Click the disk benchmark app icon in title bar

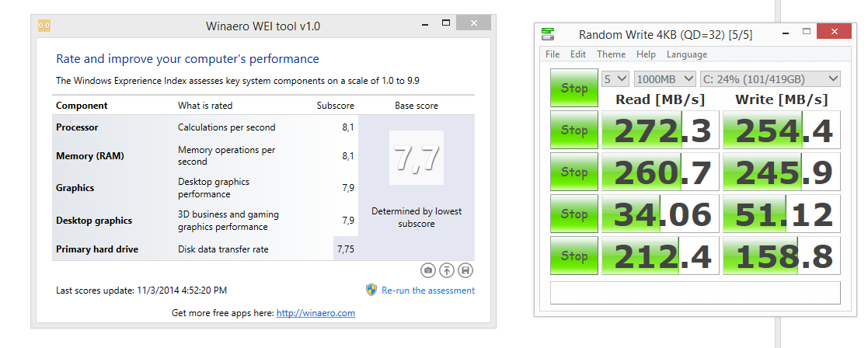pos(548,34)
